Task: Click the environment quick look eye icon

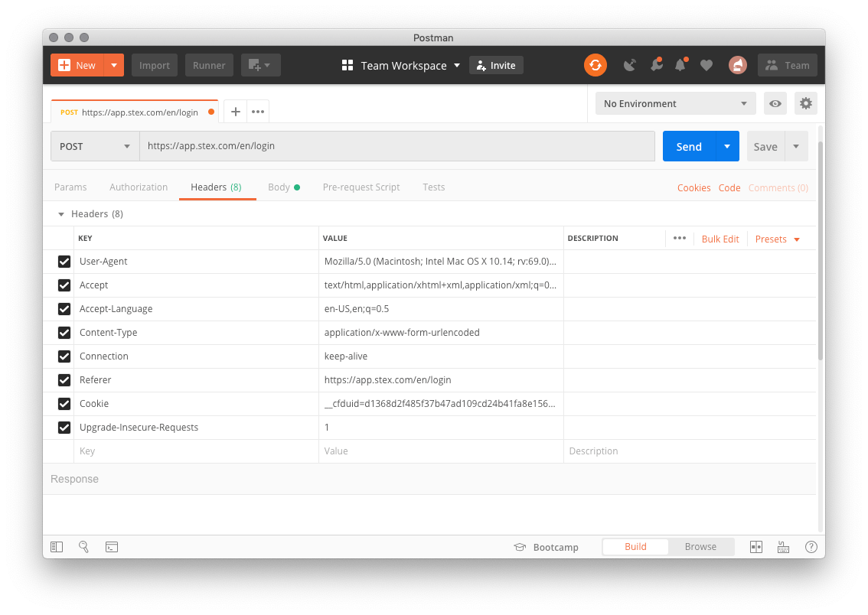Action: [775, 103]
